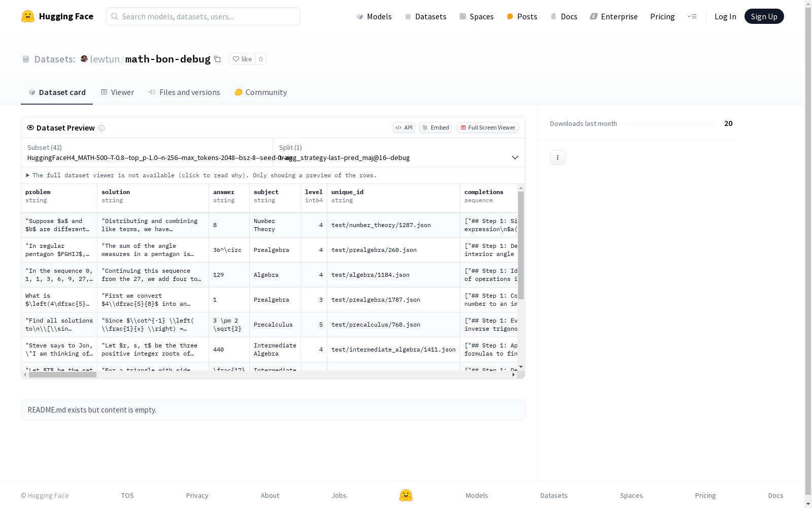The height and width of the screenshot is (508, 812).
Task: Click the Hugging Face logo emoji
Action: (28, 16)
